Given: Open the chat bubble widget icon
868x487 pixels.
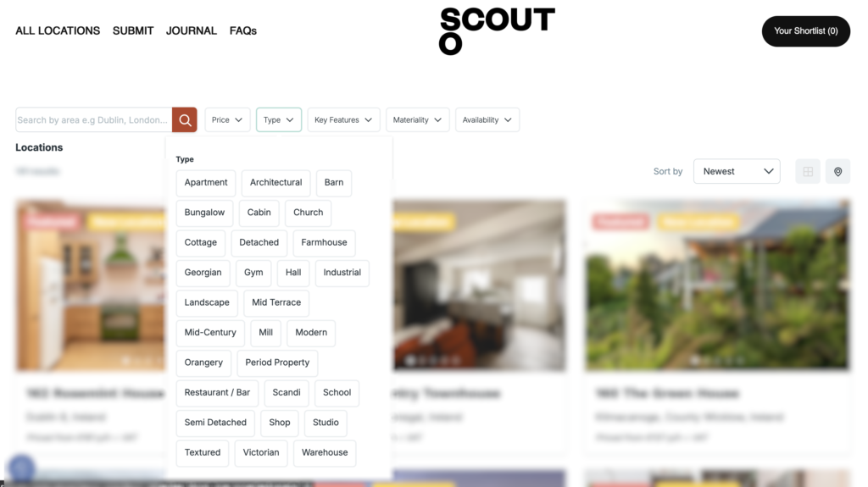Looking at the screenshot, I should (21, 468).
